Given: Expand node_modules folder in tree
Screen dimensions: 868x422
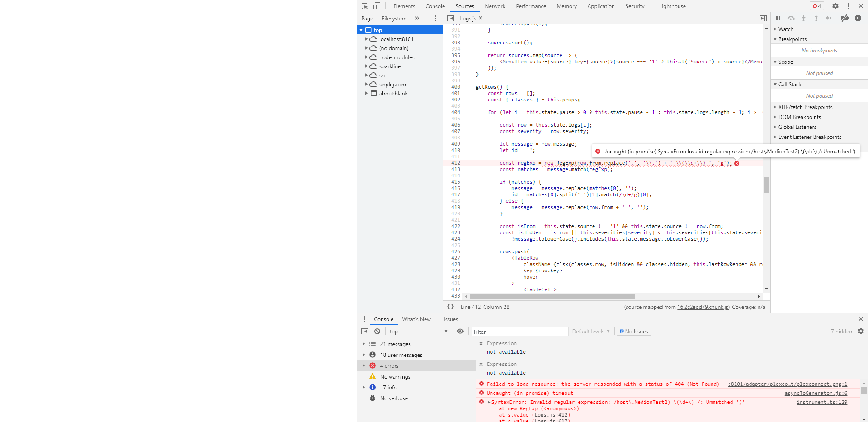Looking at the screenshot, I should click(x=366, y=57).
